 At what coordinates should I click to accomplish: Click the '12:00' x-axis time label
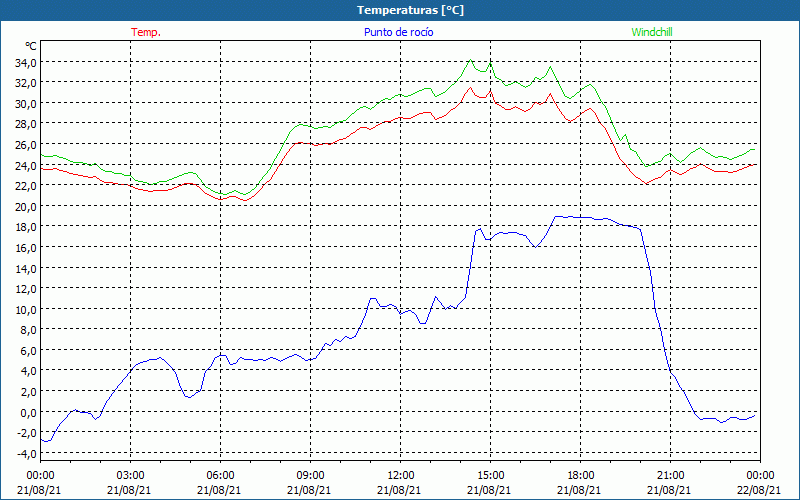click(401, 476)
